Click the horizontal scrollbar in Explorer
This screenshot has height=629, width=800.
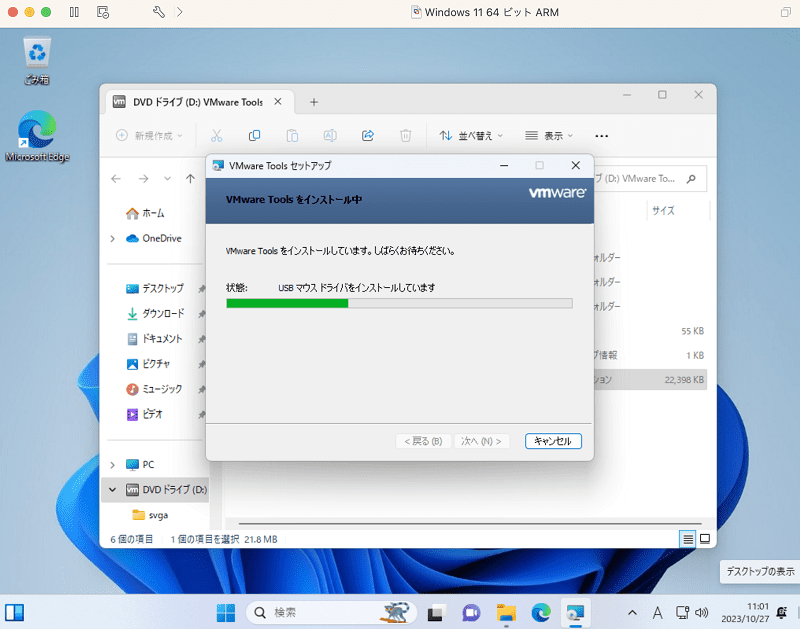[470, 523]
